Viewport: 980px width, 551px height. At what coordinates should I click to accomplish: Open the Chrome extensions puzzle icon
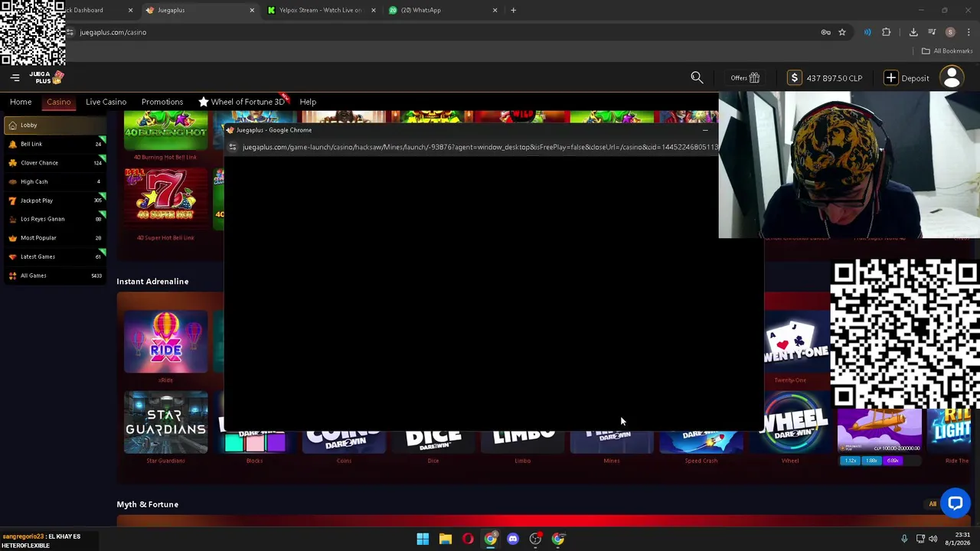tap(887, 32)
